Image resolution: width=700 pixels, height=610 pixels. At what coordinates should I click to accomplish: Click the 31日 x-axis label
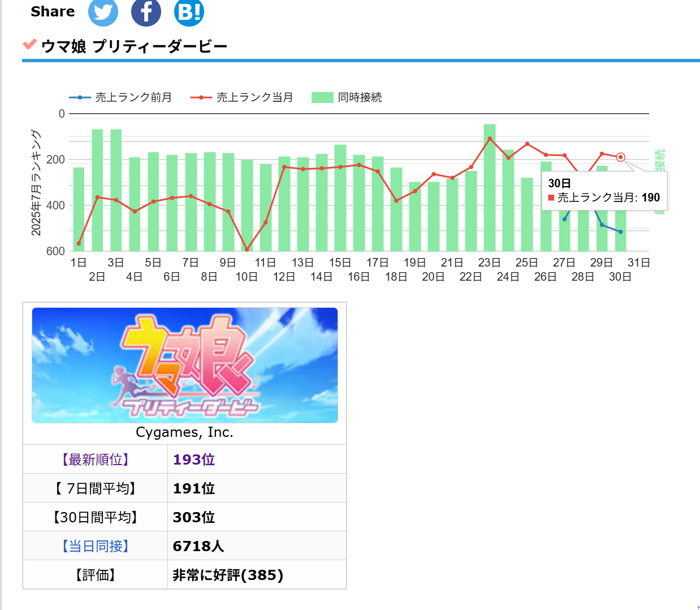(639, 263)
